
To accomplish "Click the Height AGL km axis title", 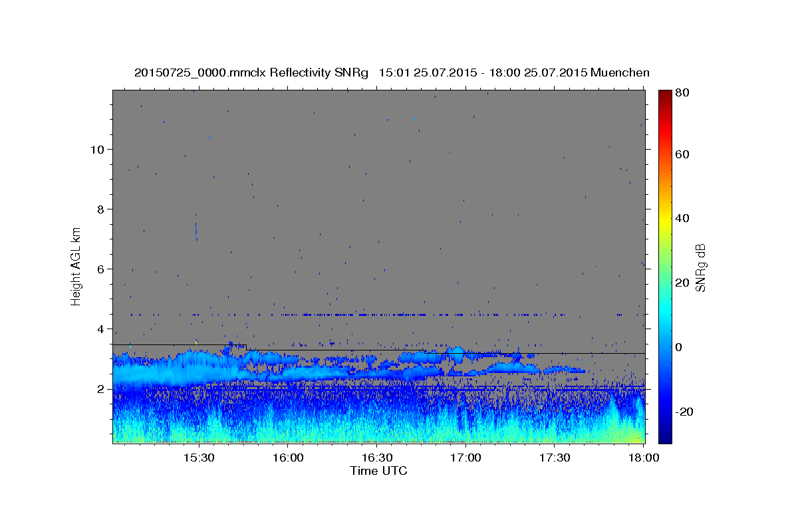I will [x=76, y=266].
